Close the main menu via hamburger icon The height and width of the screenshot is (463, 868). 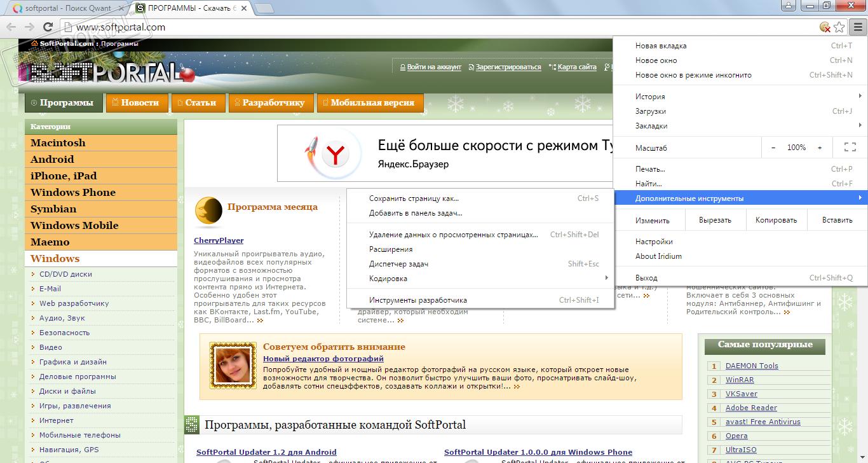point(858,27)
